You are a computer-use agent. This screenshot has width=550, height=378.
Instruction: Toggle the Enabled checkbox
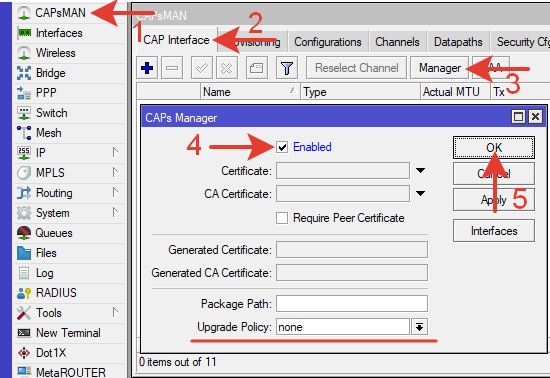[x=282, y=147]
